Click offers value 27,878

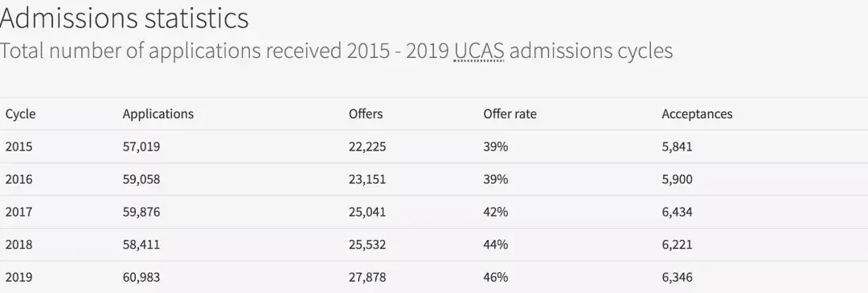pyautogui.click(x=367, y=277)
